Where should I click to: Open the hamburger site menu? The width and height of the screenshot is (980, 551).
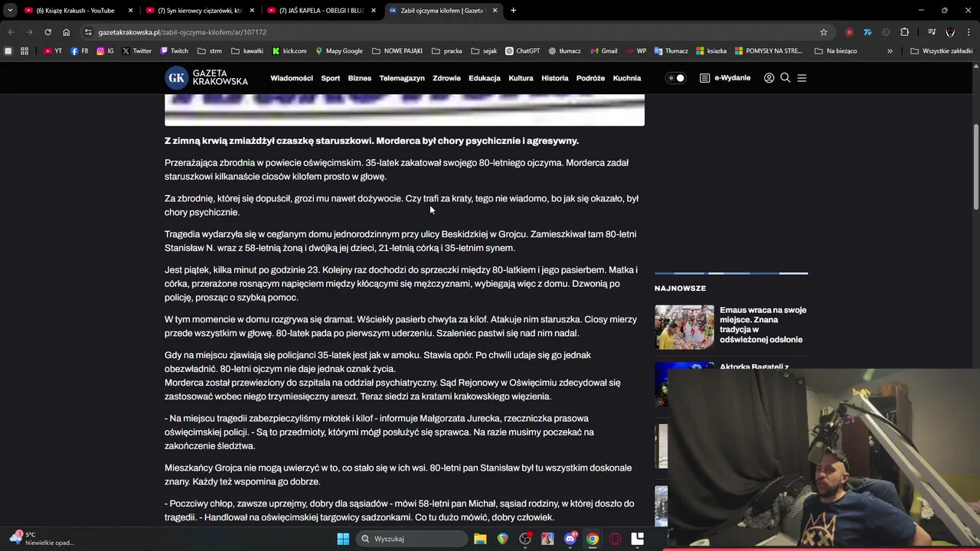coord(802,78)
